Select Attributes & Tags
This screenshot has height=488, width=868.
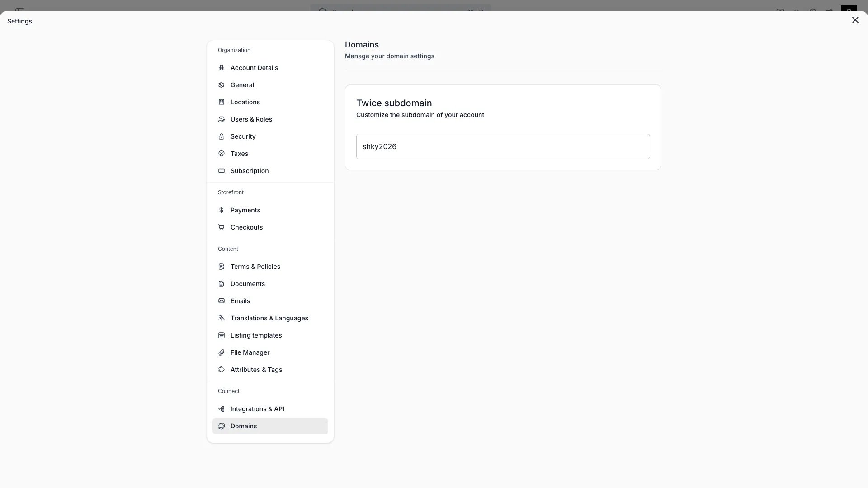270,370
